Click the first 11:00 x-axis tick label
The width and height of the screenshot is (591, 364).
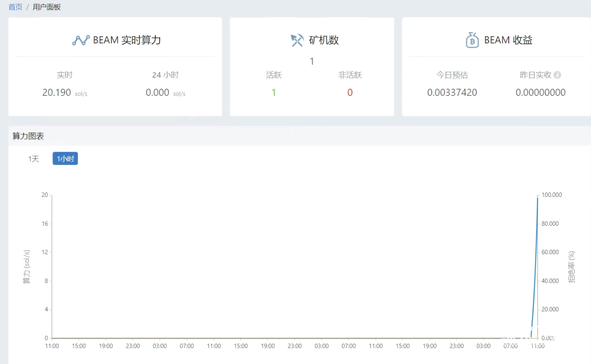click(x=52, y=346)
